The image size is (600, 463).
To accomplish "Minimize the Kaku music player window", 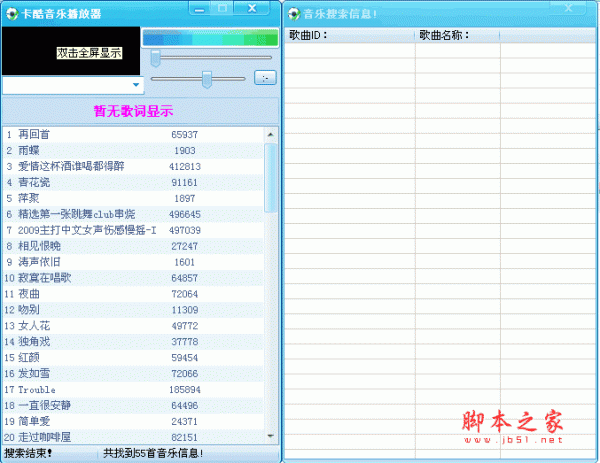I will tap(199, 9).
